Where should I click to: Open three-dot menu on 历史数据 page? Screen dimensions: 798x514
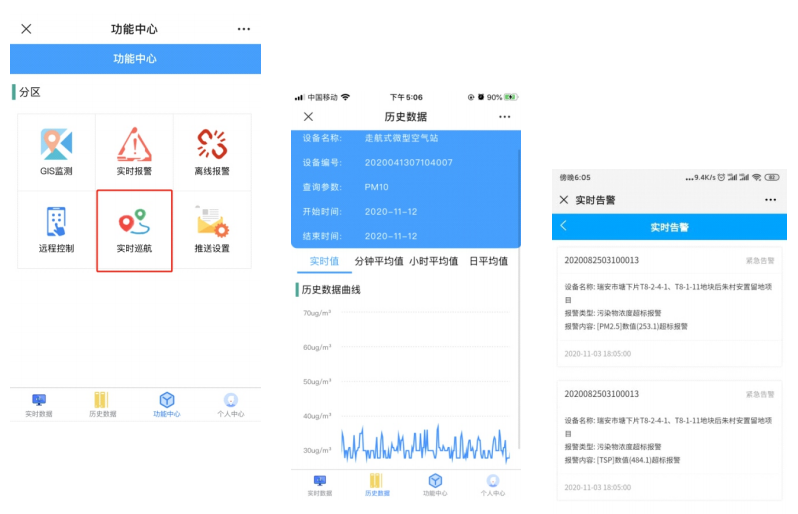point(504,117)
